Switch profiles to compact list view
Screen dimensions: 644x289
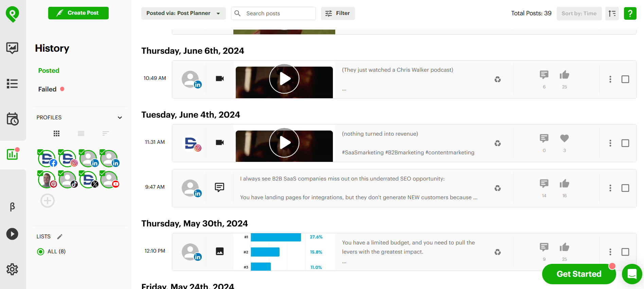point(106,134)
